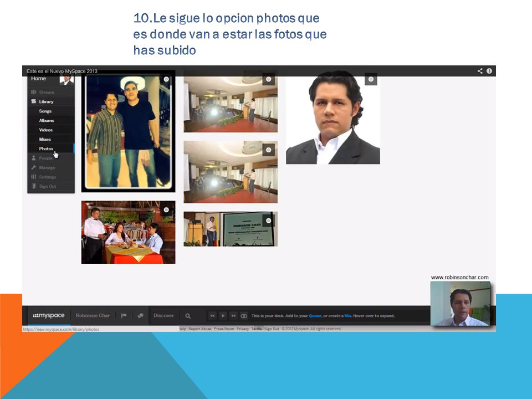Screen dimensions: 532x399
Task: Click the fast-forward player button
Action: point(233,316)
